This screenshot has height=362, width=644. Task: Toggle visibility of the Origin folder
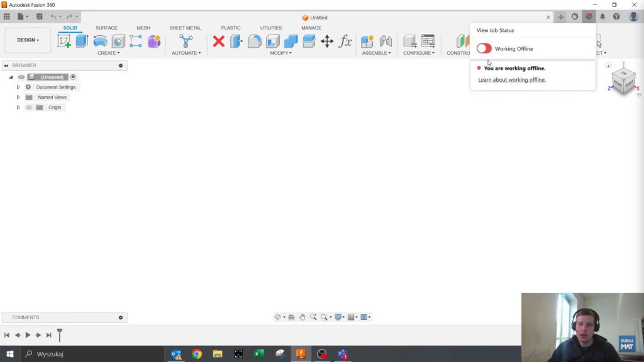coord(29,107)
